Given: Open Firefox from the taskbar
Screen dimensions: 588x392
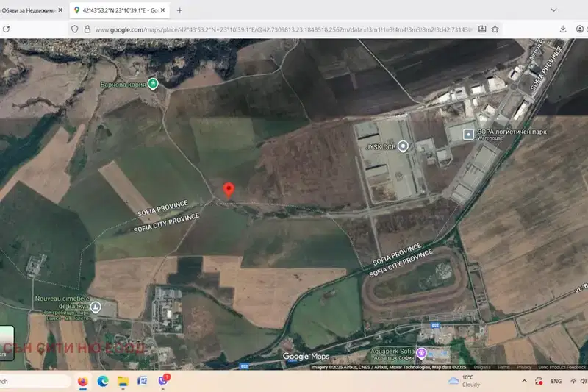Looking at the screenshot, I should [82, 381].
